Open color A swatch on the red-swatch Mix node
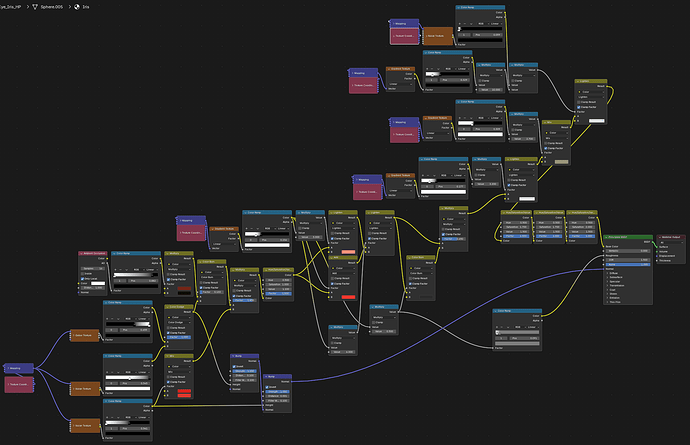Screen dimensions: 690x445 (x=184, y=391)
